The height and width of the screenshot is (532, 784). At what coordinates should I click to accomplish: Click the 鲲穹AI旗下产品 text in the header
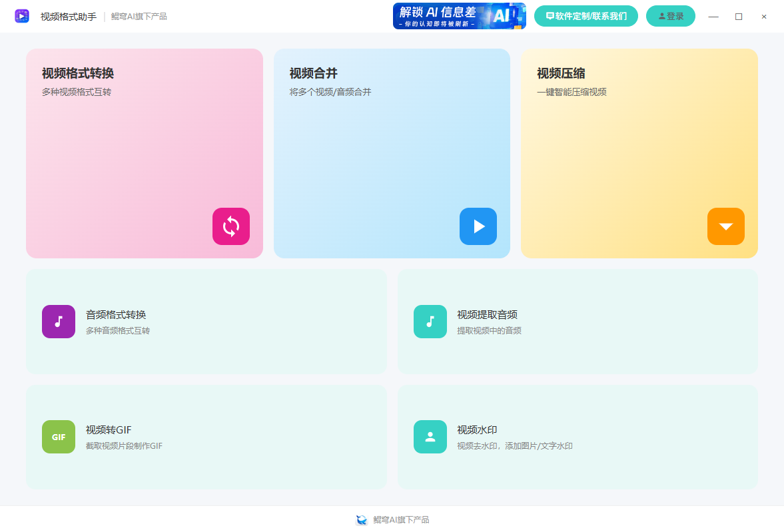pyautogui.click(x=140, y=16)
